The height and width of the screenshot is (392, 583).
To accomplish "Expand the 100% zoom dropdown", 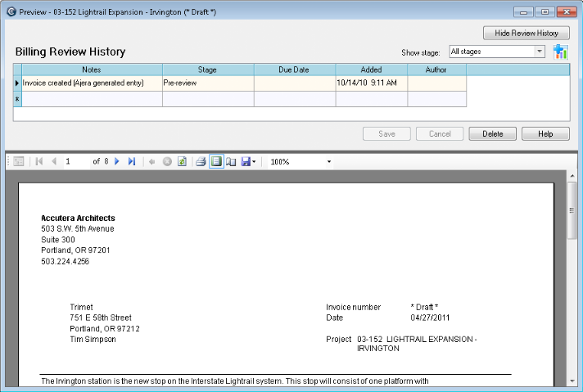I will pyautogui.click(x=329, y=162).
